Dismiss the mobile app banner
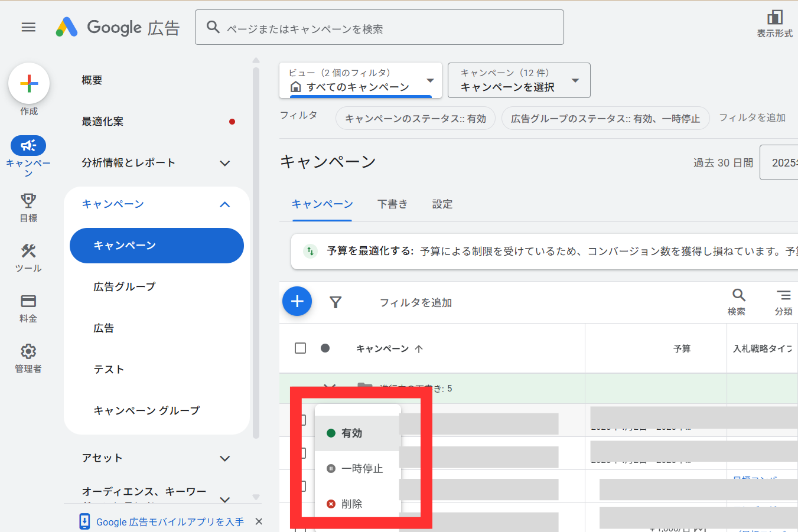 pos(258,521)
